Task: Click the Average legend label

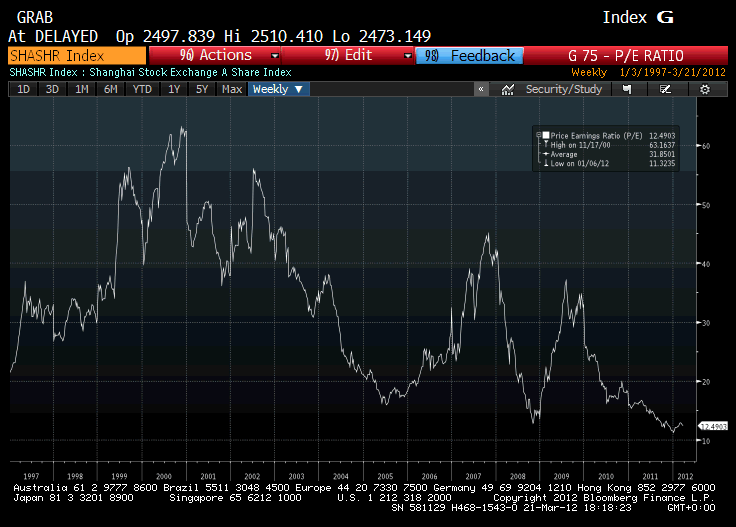Action: click(x=564, y=154)
